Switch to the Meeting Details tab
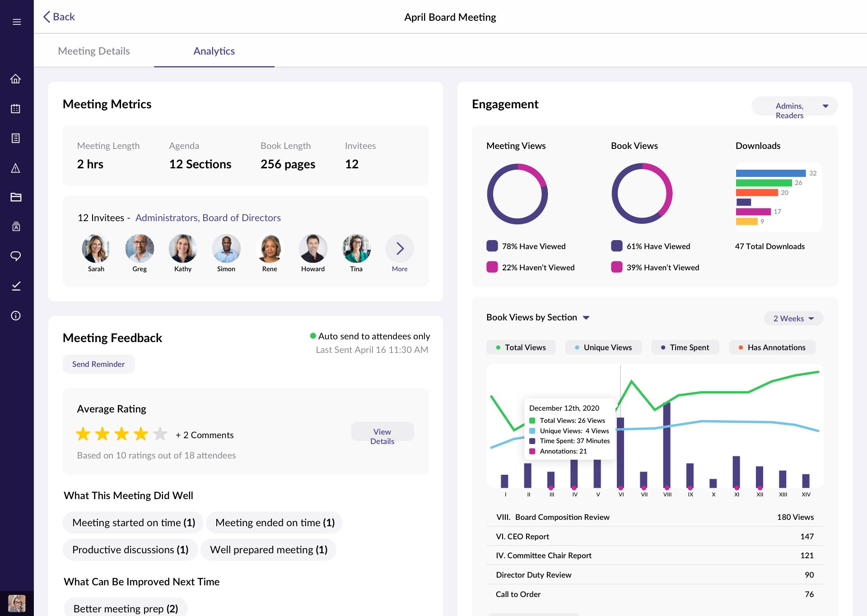Viewport: 867px width, 616px height. [93, 51]
